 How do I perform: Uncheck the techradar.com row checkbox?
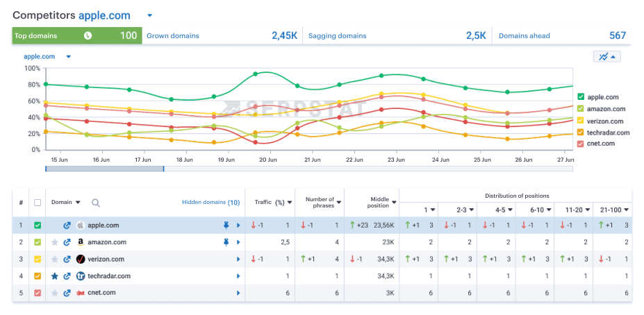38,276
